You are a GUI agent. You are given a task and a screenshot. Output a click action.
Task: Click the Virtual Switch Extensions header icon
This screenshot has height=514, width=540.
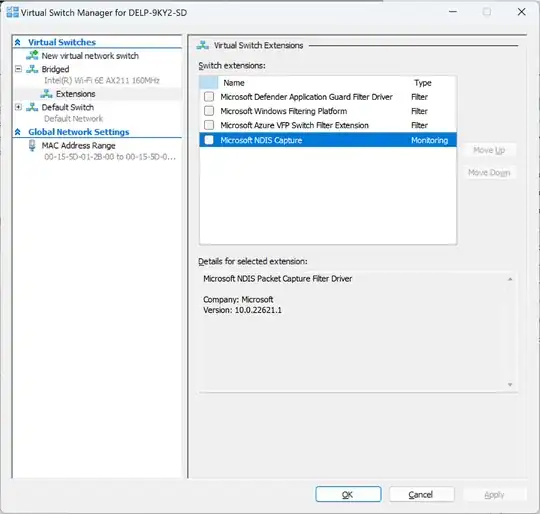[203, 45]
